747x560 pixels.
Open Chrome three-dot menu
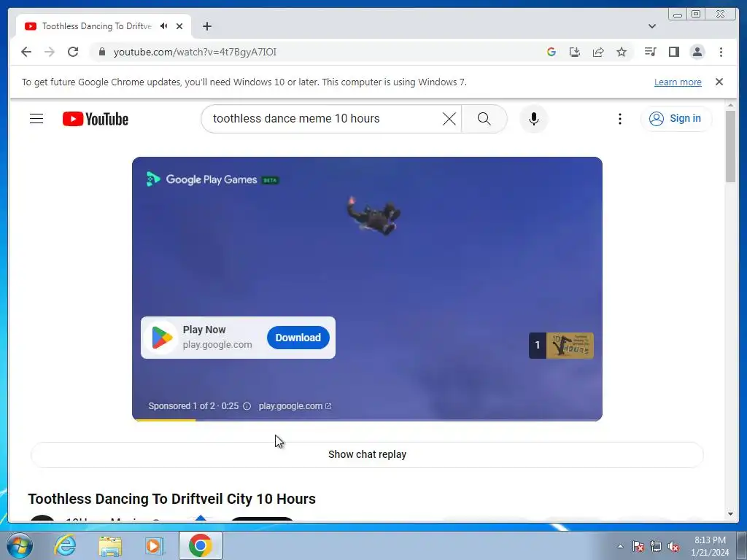pos(721,52)
